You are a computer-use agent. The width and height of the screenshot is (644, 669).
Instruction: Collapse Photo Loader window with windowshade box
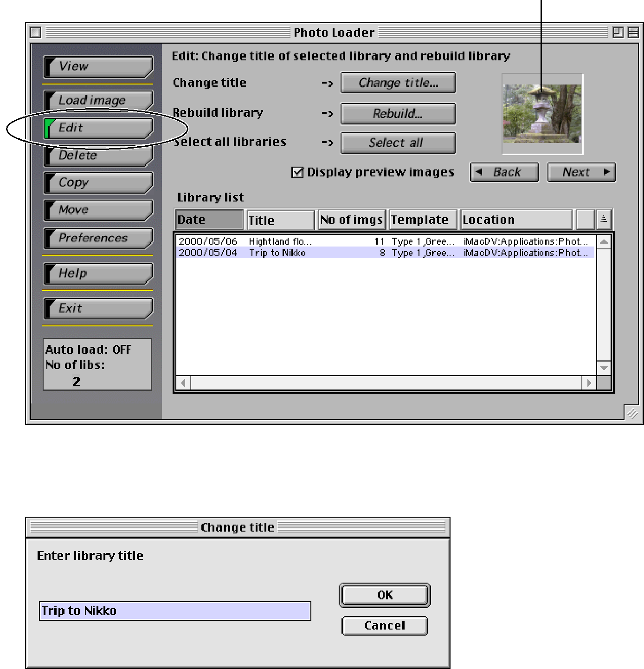[x=633, y=32]
